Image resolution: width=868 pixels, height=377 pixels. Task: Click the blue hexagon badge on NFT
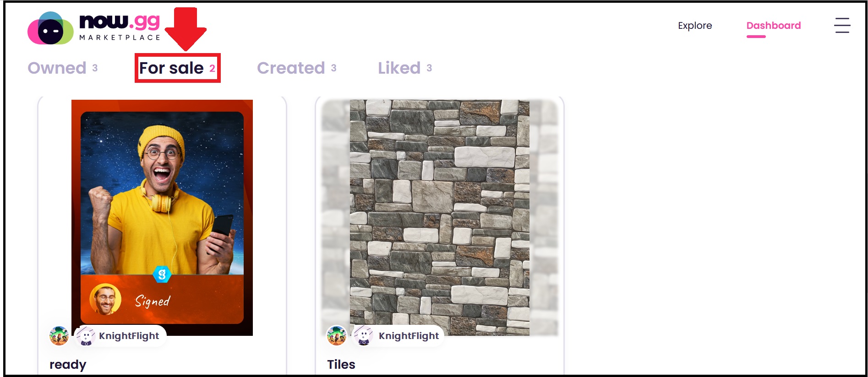[162, 274]
